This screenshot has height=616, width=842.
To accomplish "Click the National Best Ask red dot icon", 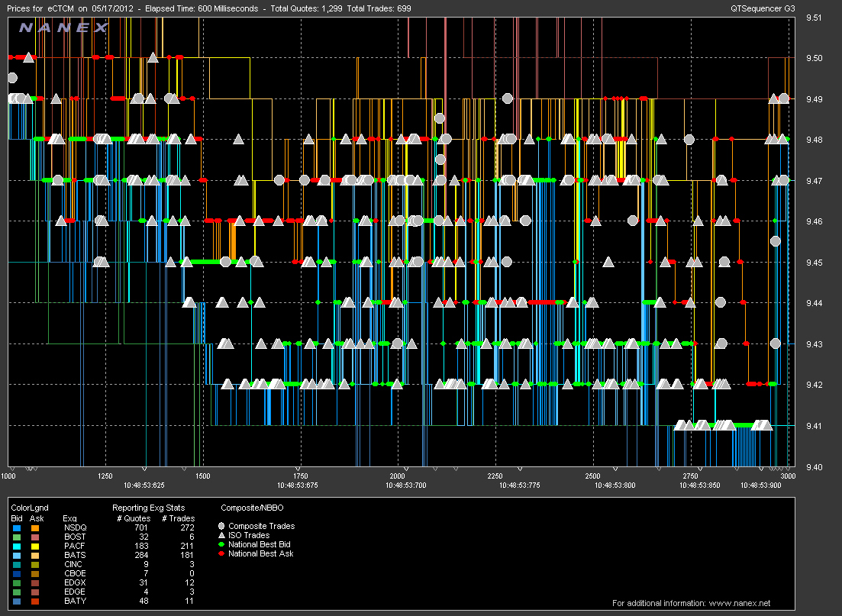I will (221, 553).
